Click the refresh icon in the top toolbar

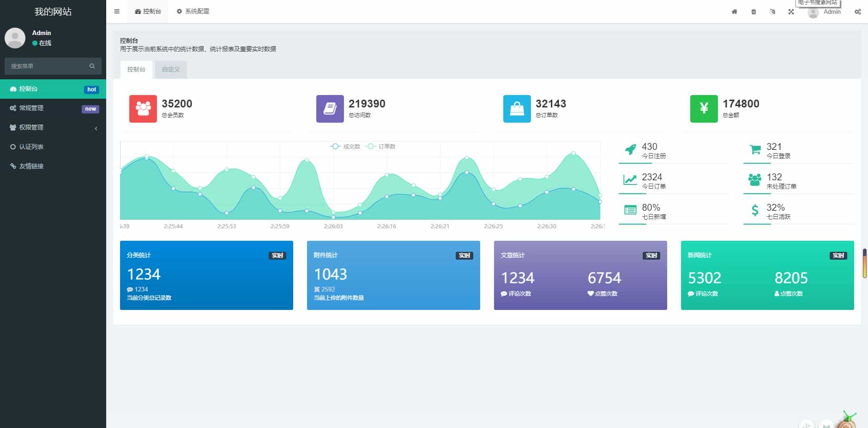(x=773, y=12)
